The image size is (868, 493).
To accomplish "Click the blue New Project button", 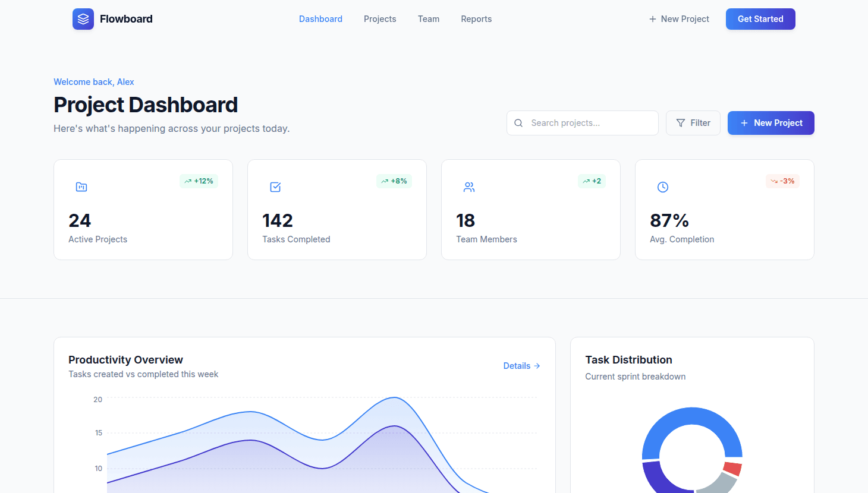I will [771, 123].
